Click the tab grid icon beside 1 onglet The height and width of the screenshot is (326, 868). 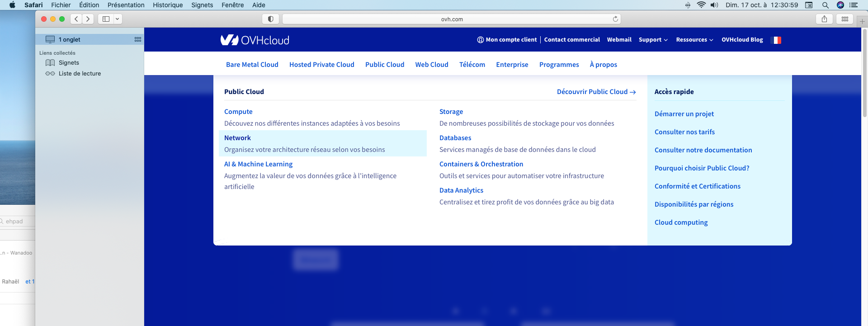(138, 39)
